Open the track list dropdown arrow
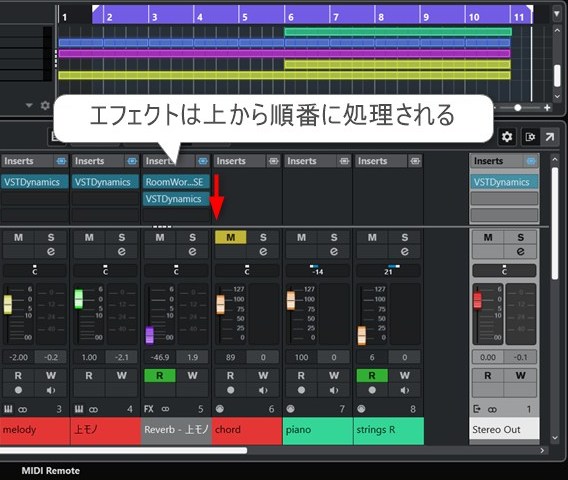 29,105
